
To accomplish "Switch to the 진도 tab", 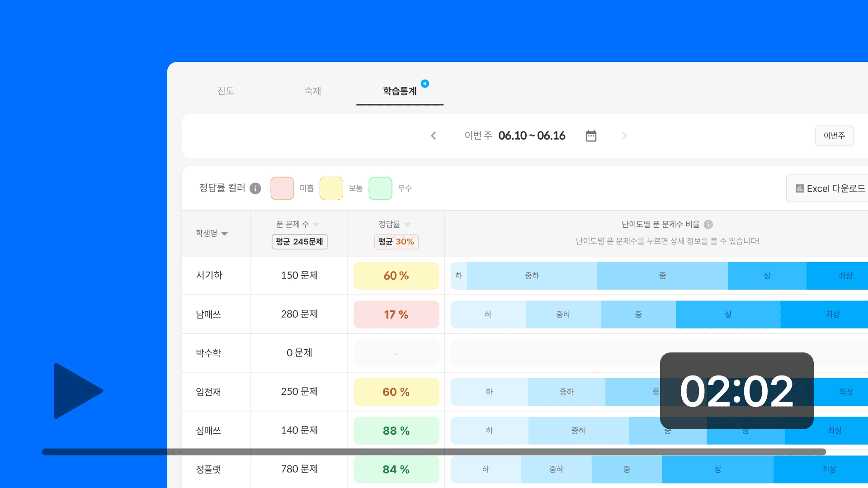I will (225, 91).
